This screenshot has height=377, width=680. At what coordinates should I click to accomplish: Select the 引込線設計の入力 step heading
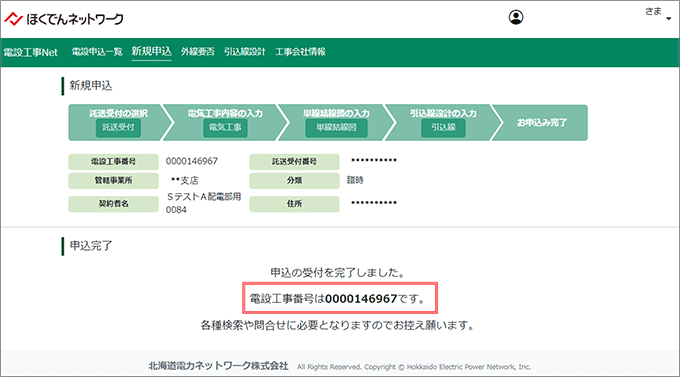pos(443,113)
